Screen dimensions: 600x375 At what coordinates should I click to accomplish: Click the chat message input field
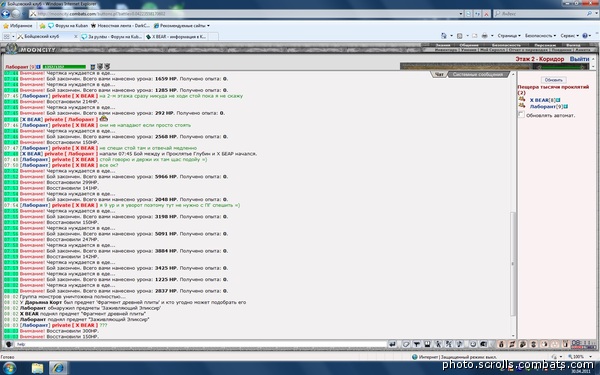click(201, 344)
